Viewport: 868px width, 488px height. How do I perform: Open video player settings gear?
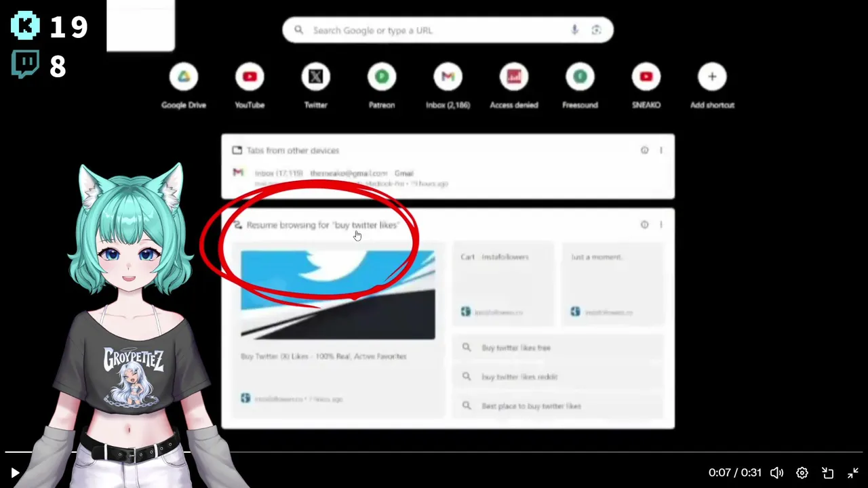802,473
